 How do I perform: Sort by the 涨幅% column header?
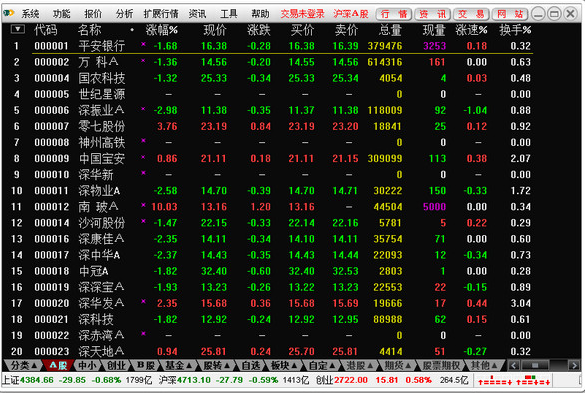(162, 30)
